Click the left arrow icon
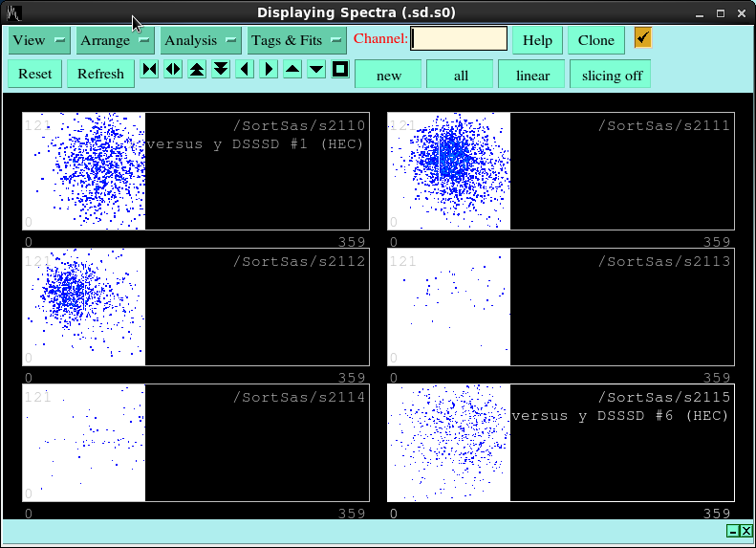The image size is (756, 548). pyautogui.click(x=245, y=70)
